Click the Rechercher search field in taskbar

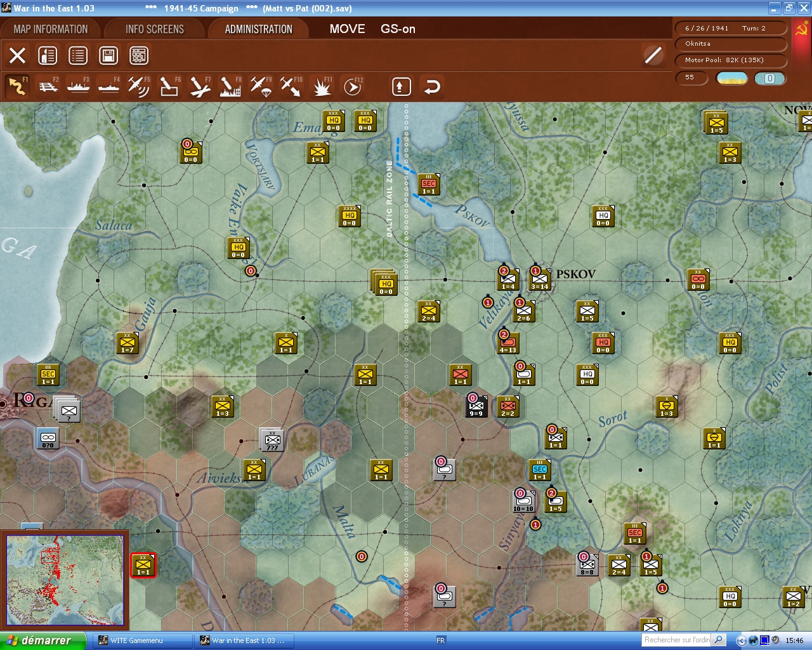(676, 640)
